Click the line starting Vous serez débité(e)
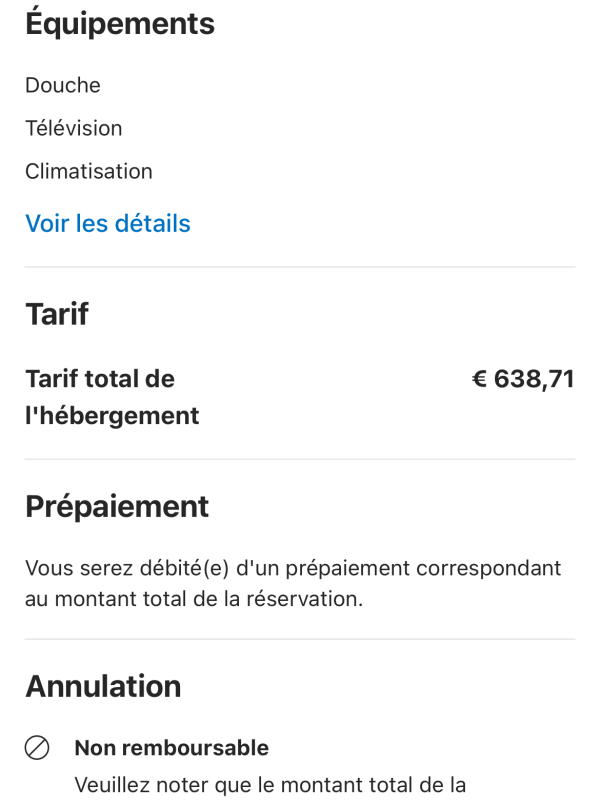The width and height of the screenshot is (600, 800). 293,568
